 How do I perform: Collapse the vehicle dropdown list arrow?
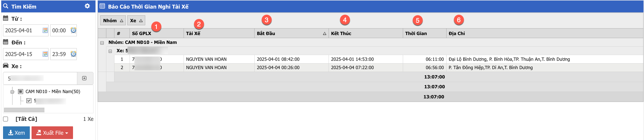coord(84,78)
